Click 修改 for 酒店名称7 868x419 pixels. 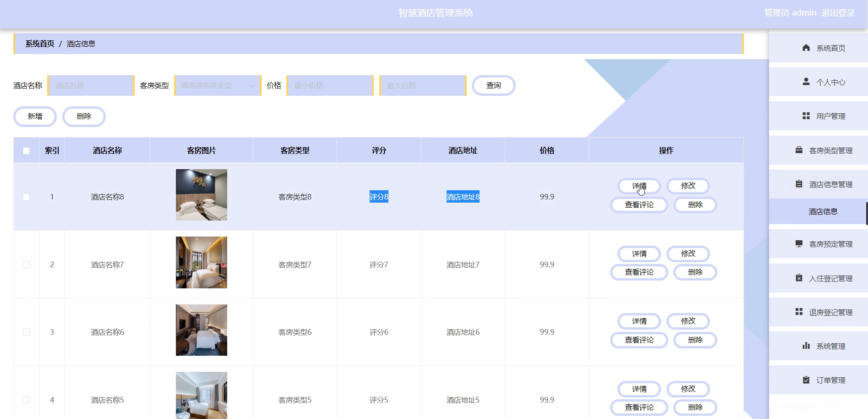(688, 254)
